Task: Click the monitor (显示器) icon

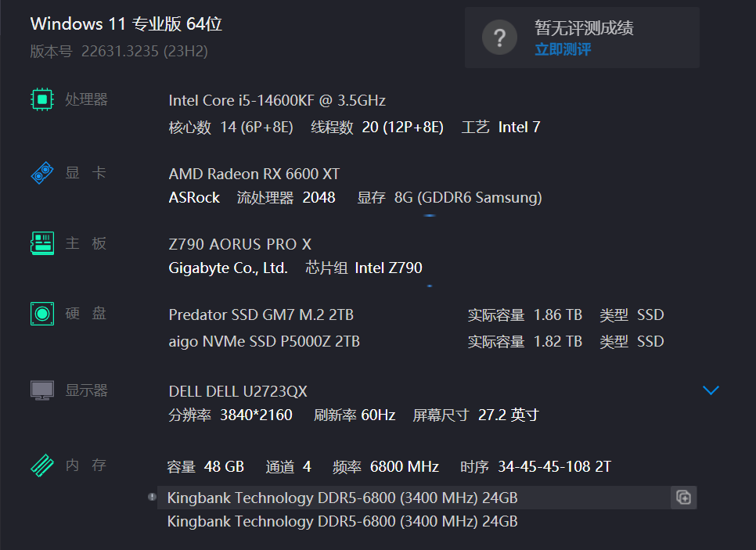Action: (41, 390)
